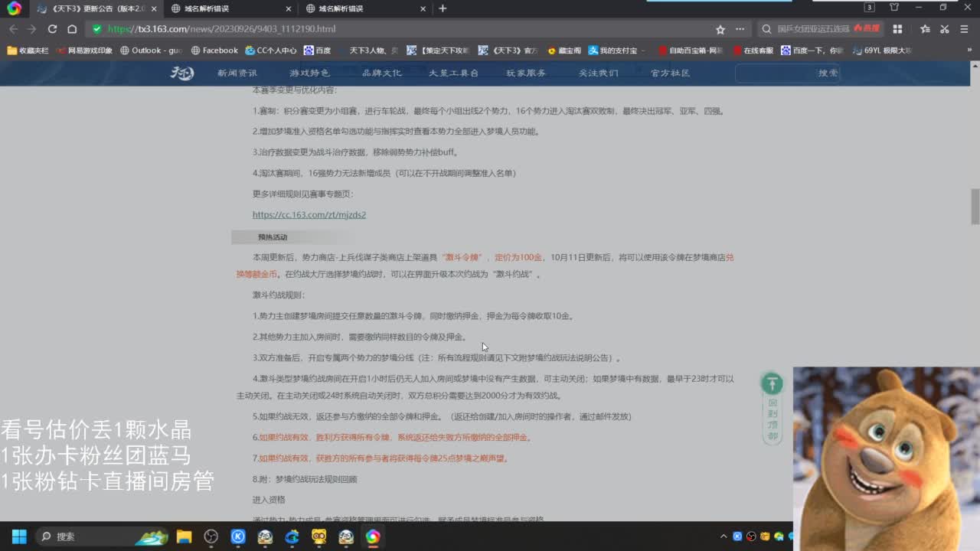This screenshot has height=551, width=980.
Task: Open the browser home page icon
Action: [72, 29]
